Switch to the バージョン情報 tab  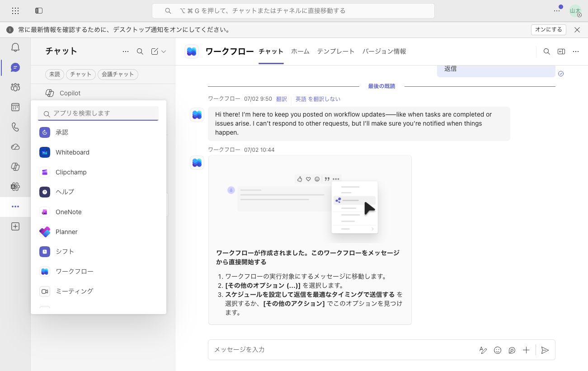(384, 52)
